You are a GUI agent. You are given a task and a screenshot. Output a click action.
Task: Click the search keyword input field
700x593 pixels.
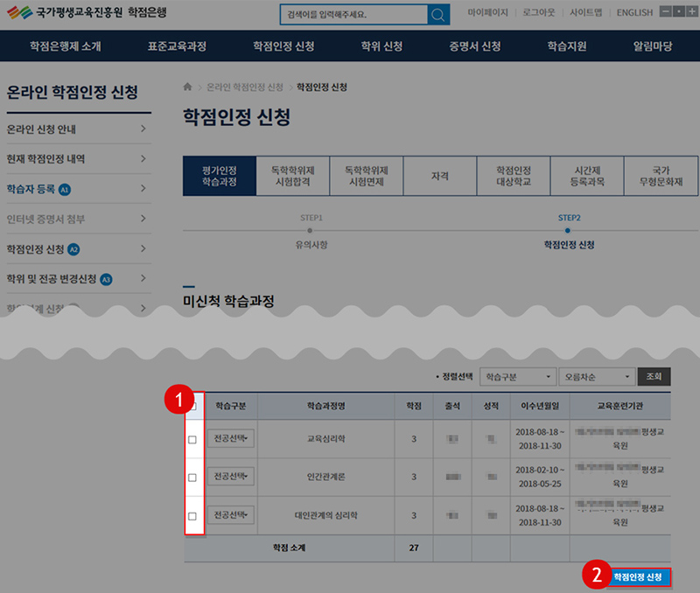pos(354,15)
